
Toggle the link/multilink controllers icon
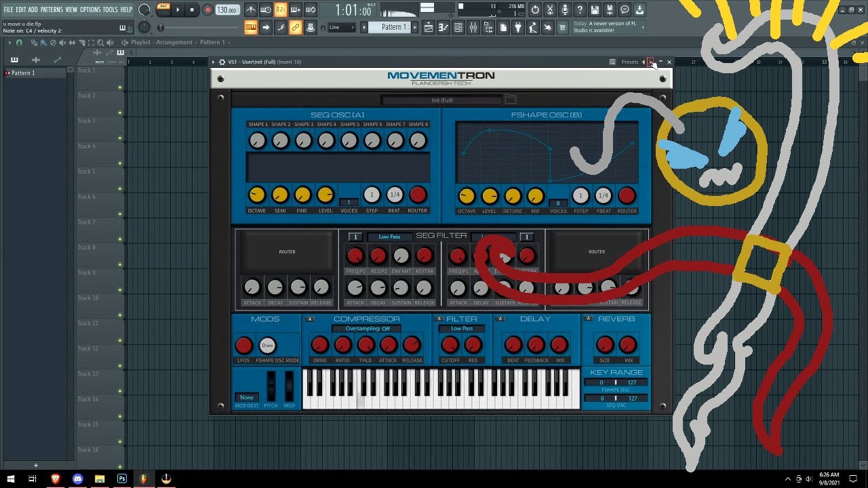(x=296, y=27)
